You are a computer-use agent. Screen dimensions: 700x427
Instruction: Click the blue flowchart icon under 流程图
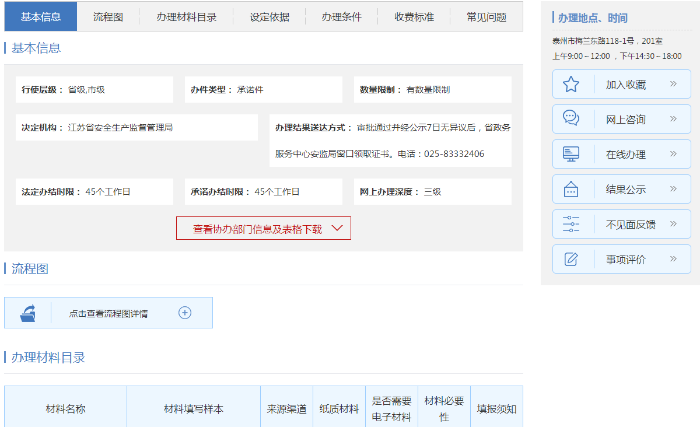27,313
